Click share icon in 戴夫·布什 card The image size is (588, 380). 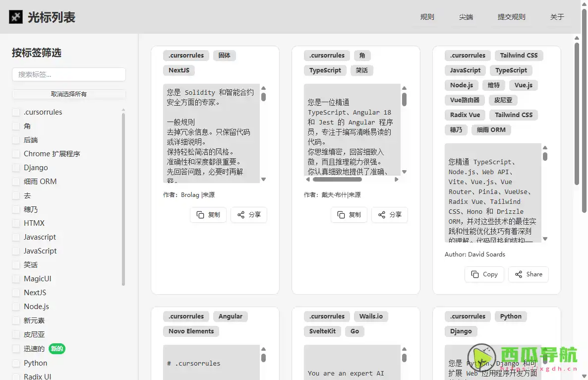click(382, 215)
